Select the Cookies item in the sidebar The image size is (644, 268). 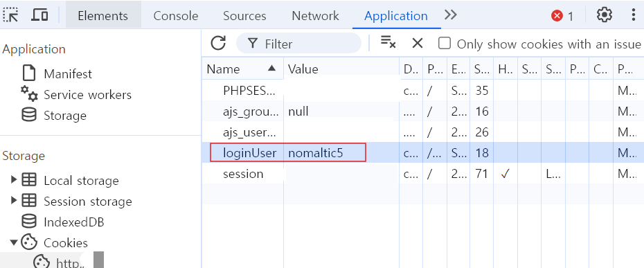point(66,243)
